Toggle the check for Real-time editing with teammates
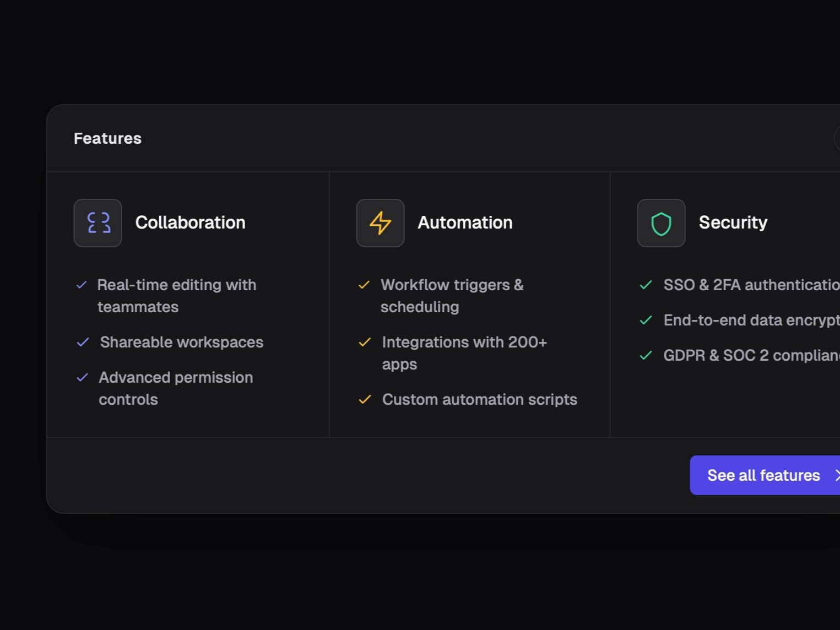 [x=83, y=285]
